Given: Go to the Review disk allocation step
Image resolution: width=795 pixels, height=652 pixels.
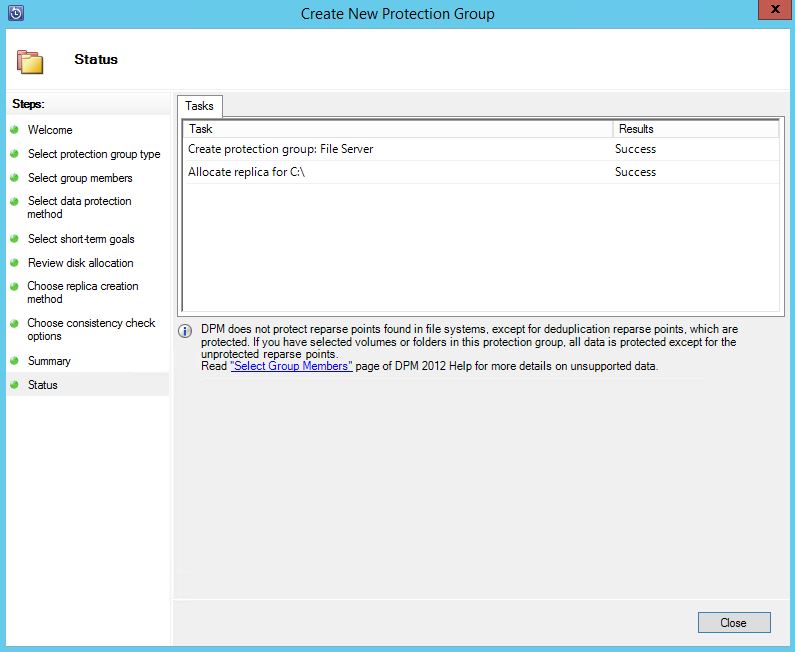Looking at the screenshot, I should (81, 263).
